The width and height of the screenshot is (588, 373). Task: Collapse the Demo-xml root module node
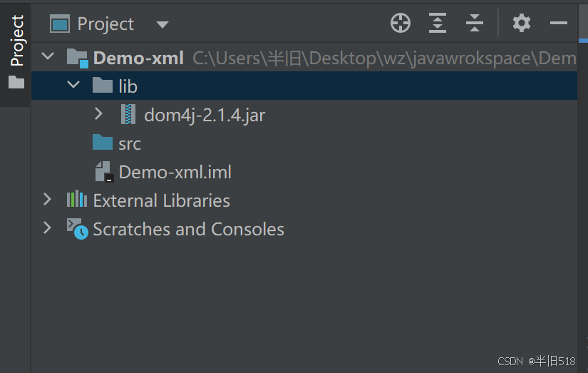click(x=48, y=56)
